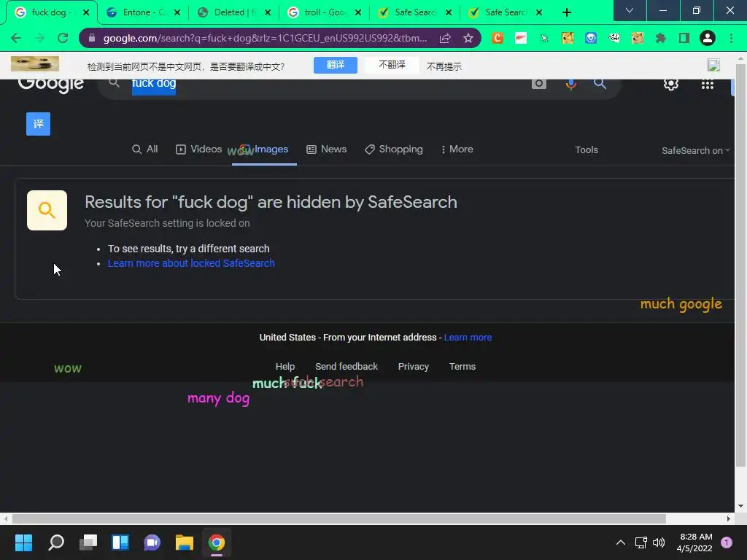Open the Privacy footer link
The width and height of the screenshot is (747, 560).
coord(413,367)
